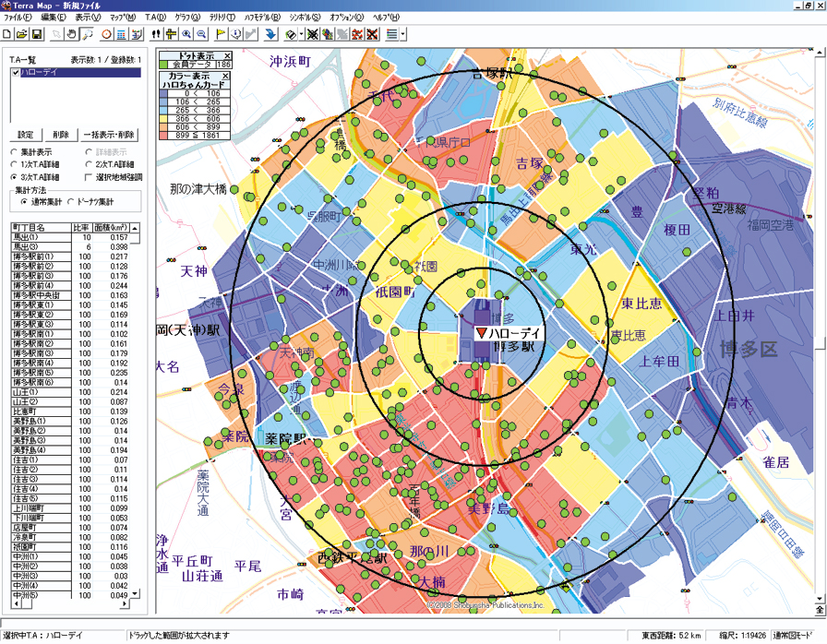Screen dimensions: 827x644
Task: Click the footprints toolbar icon
Action: (x=156, y=34)
